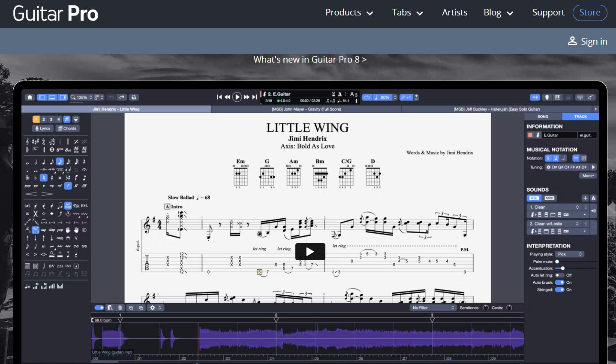Screen dimensions: 616x364
Task: Click the redo arrow icon
Action: pos(122,97)
